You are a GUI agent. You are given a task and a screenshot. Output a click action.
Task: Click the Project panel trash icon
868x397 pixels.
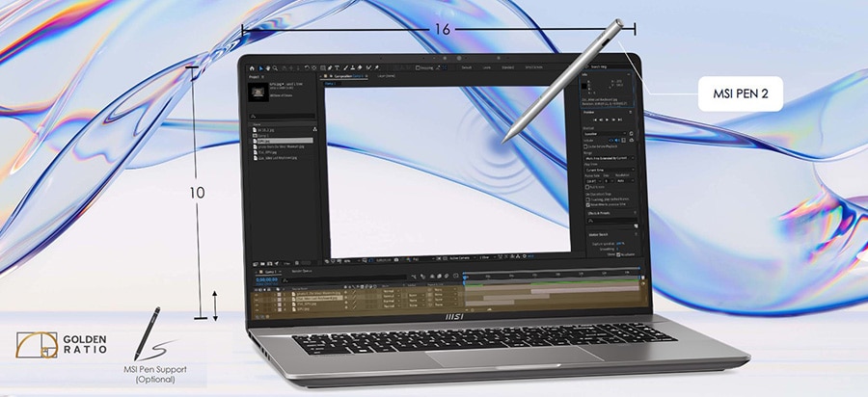tap(297, 263)
